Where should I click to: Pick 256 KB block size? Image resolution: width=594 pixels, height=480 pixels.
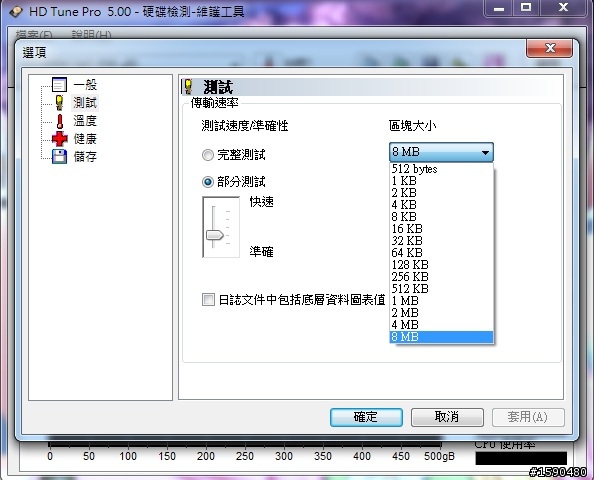(x=441, y=277)
